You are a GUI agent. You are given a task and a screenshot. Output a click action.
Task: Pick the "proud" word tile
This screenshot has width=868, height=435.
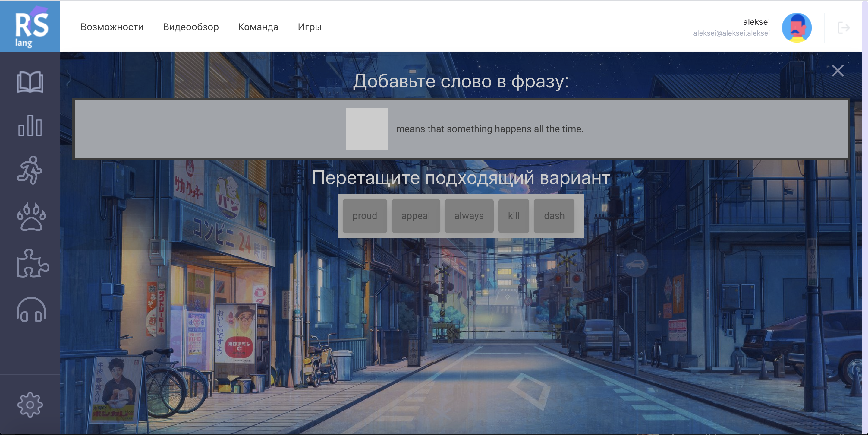[x=365, y=216]
